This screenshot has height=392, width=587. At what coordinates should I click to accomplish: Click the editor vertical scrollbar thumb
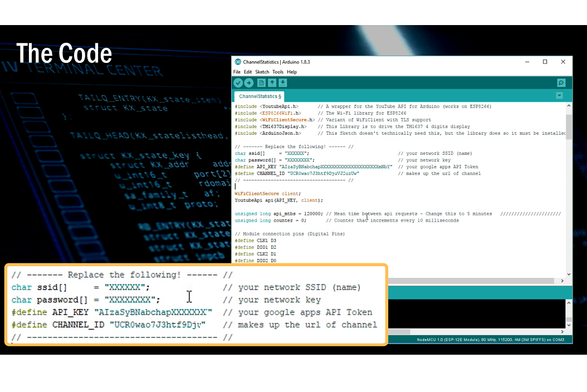(x=569, y=126)
